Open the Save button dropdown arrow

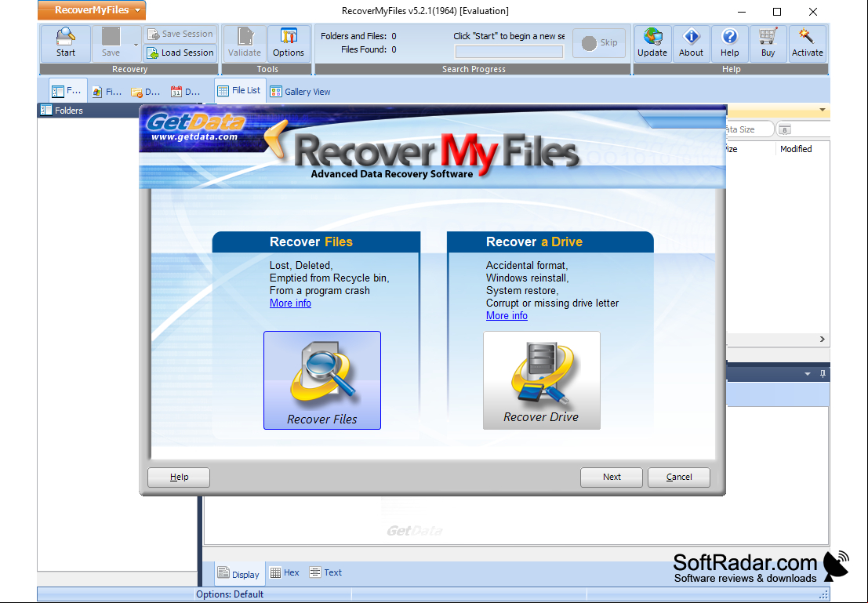136,44
